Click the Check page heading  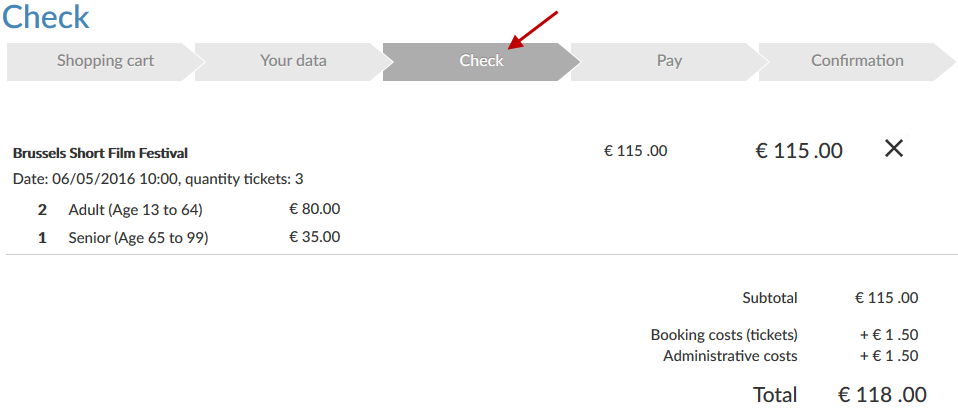point(46,16)
